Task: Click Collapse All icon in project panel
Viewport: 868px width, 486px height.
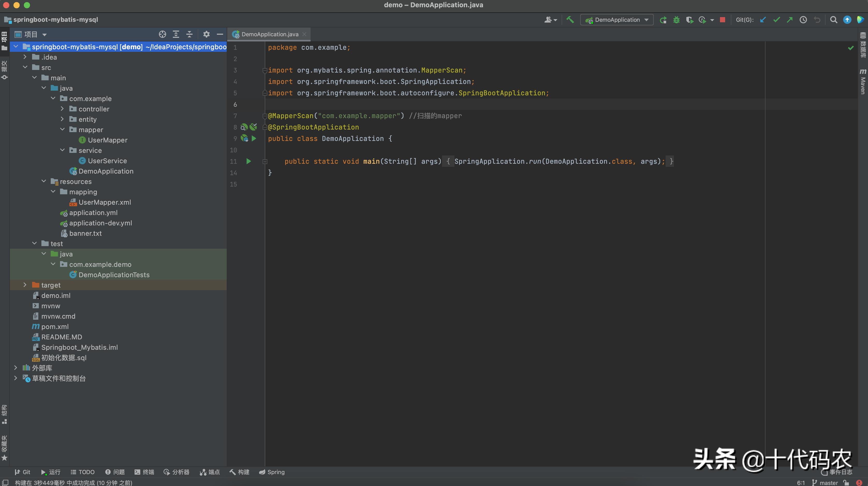Action: pos(189,34)
